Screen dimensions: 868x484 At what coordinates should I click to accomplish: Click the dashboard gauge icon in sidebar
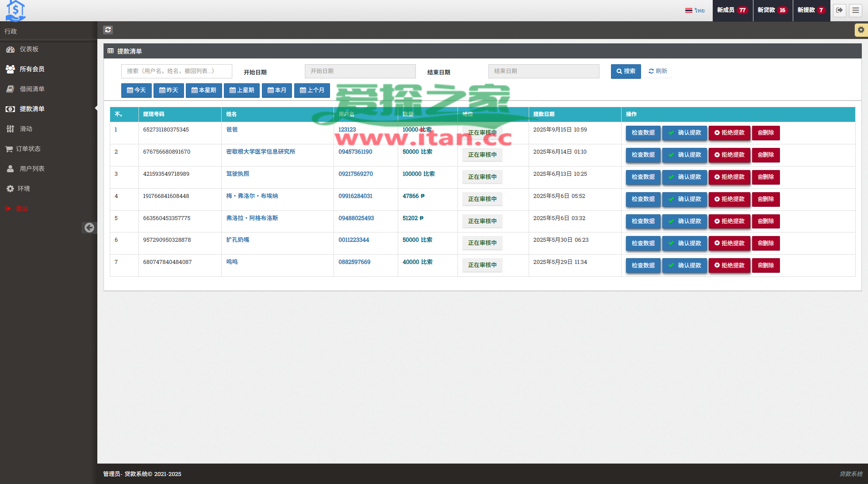[x=10, y=49]
